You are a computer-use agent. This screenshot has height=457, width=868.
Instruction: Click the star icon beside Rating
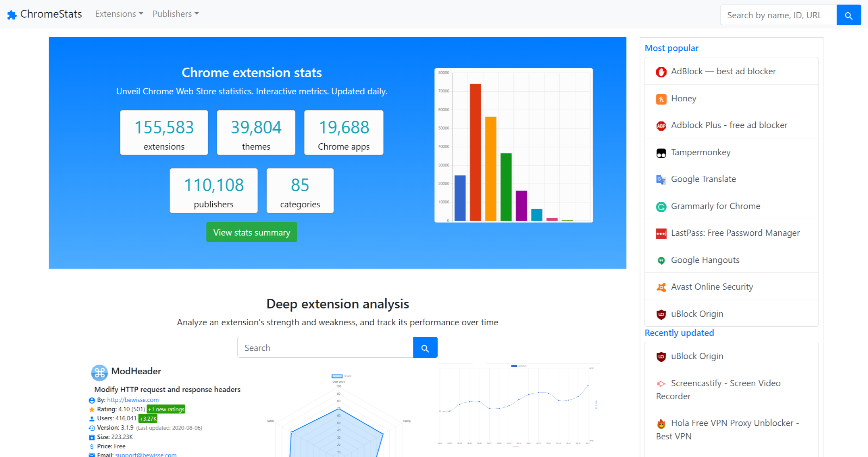pos(92,409)
